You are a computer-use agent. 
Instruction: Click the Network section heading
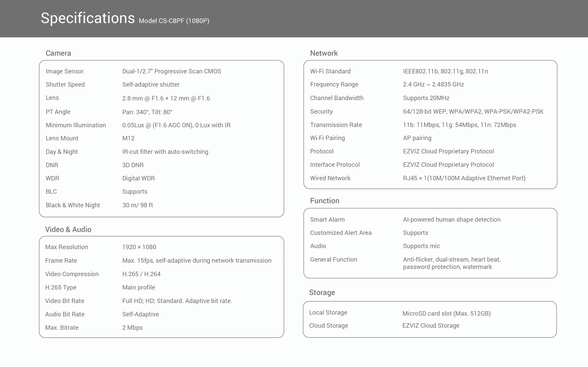pyautogui.click(x=324, y=53)
